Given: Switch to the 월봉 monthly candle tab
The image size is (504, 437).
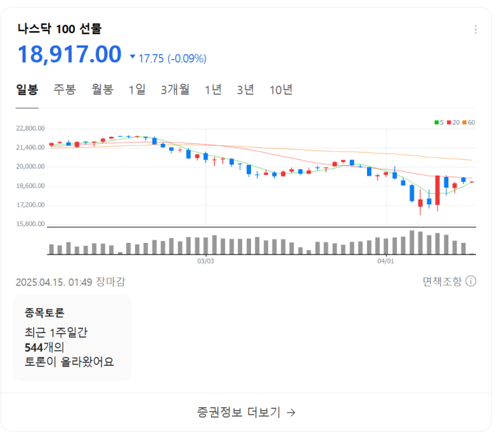Looking at the screenshot, I should (x=102, y=90).
